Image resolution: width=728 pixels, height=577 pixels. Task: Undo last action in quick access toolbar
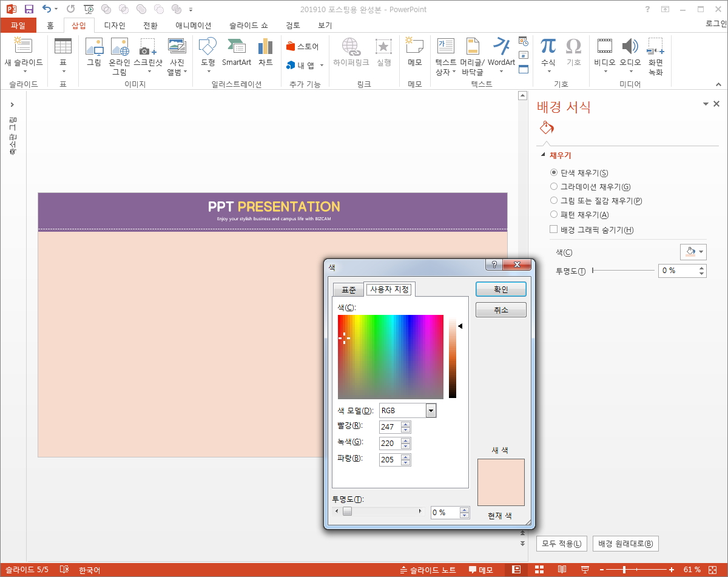pyautogui.click(x=47, y=9)
